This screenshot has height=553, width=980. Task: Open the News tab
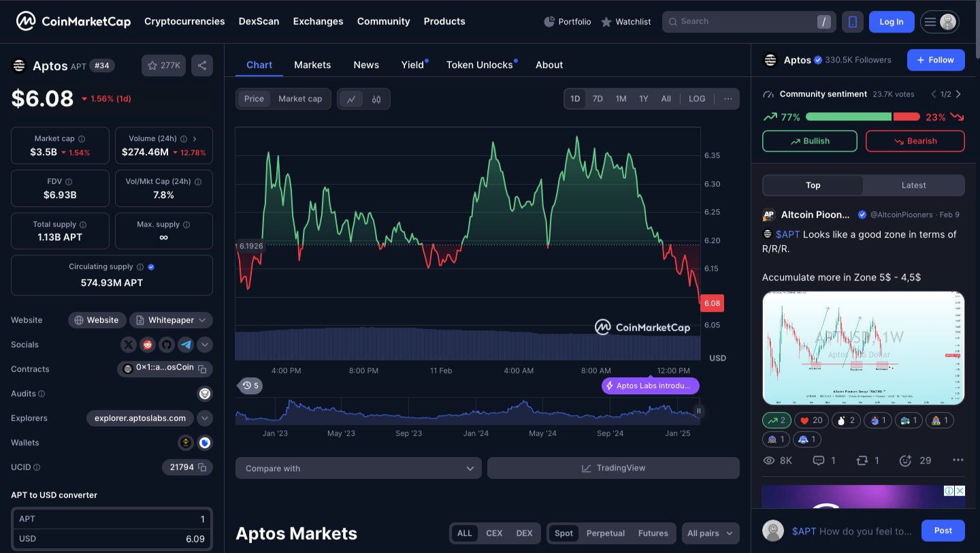[366, 65]
